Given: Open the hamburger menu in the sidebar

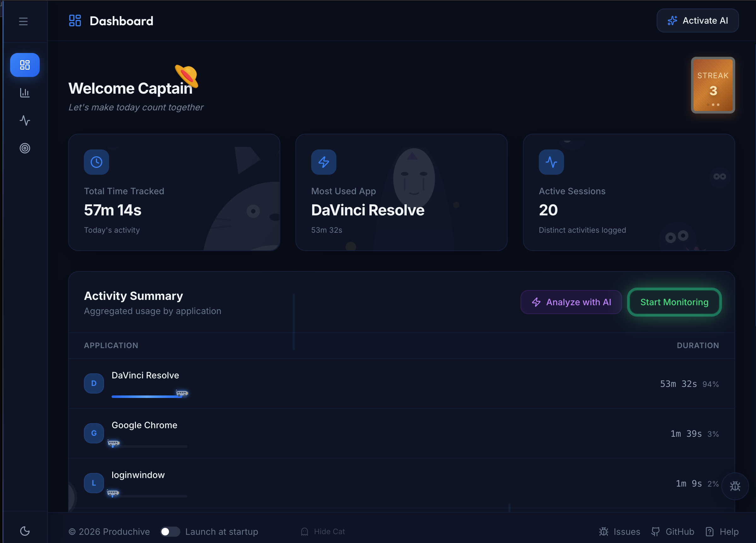Looking at the screenshot, I should (23, 21).
